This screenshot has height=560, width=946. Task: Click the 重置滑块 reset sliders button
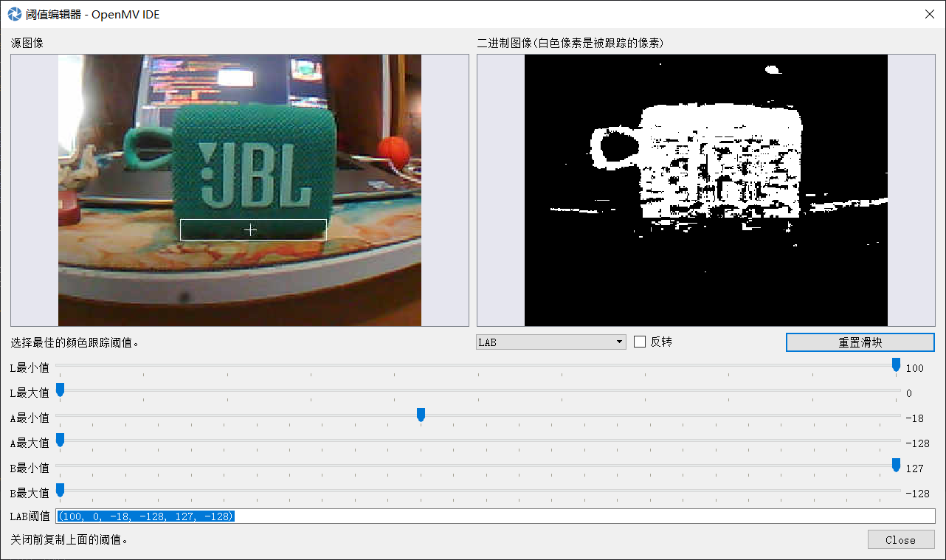coord(860,342)
